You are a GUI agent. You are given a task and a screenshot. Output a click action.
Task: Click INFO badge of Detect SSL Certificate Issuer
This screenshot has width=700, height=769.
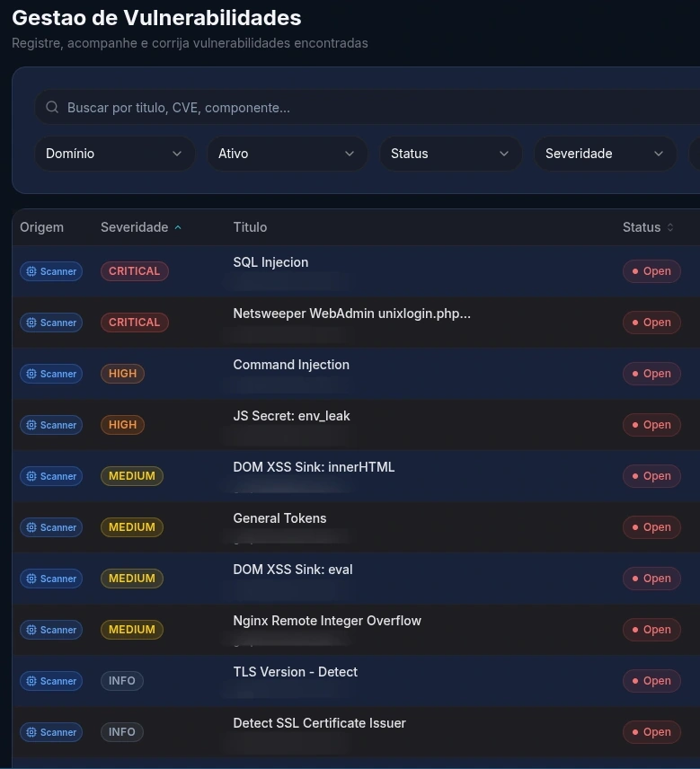121,732
